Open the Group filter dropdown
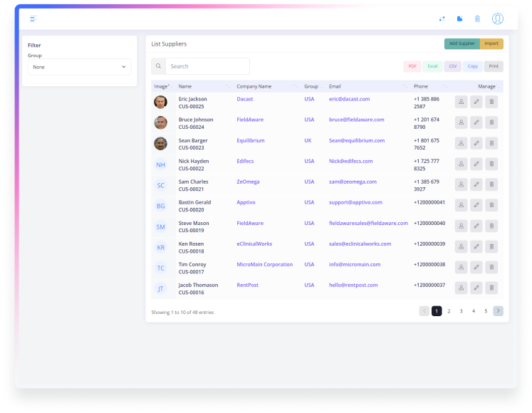Viewport: 532px width, 413px height. pos(79,67)
